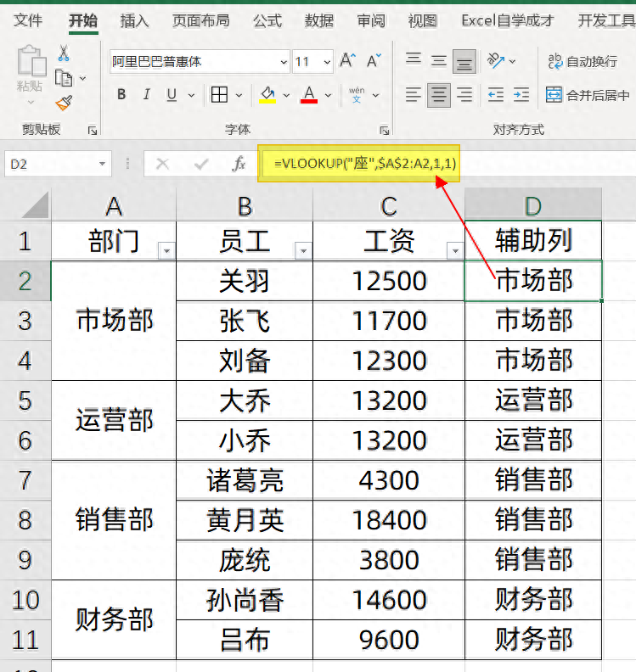636x672 pixels.
Task: Switch to the 视图 tab
Action: coord(422,20)
